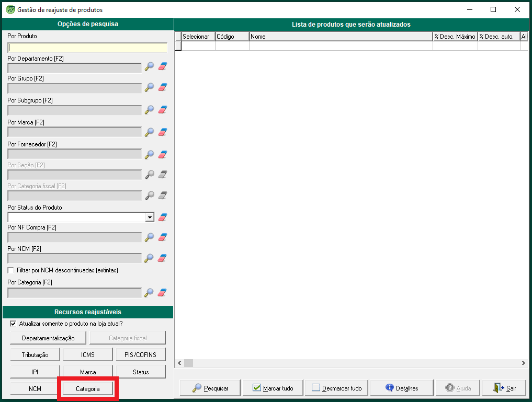Toggle Atualizar somente o produto na loja atual

pos(13,324)
